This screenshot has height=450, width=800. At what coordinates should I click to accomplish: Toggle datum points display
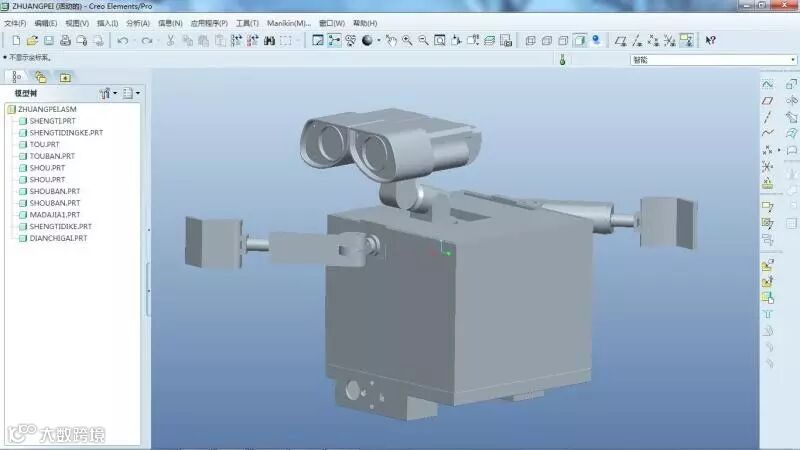pyautogui.click(x=654, y=40)
